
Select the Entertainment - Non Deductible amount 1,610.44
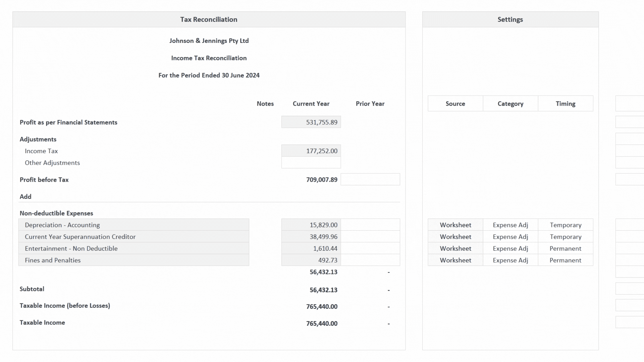coord(311,248)
